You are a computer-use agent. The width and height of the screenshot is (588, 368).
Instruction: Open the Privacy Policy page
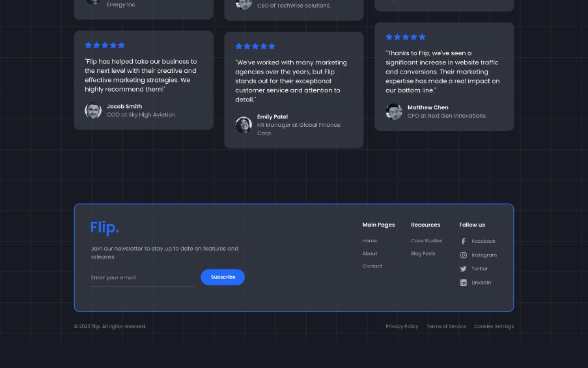tap(402, 326)
